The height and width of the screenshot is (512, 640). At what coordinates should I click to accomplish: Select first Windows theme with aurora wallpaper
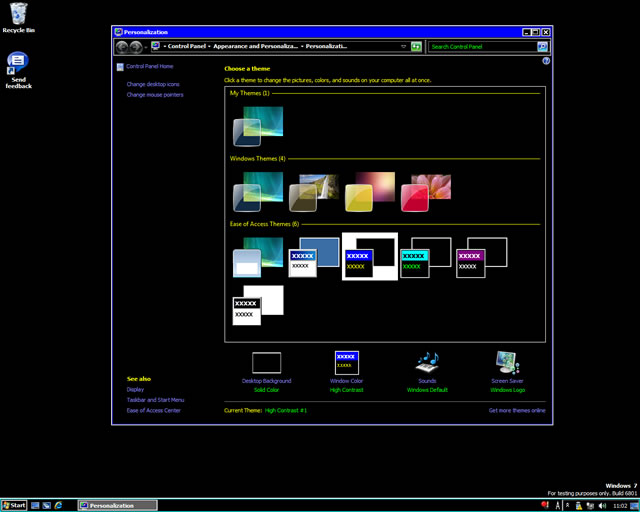[x=258, y=191]
